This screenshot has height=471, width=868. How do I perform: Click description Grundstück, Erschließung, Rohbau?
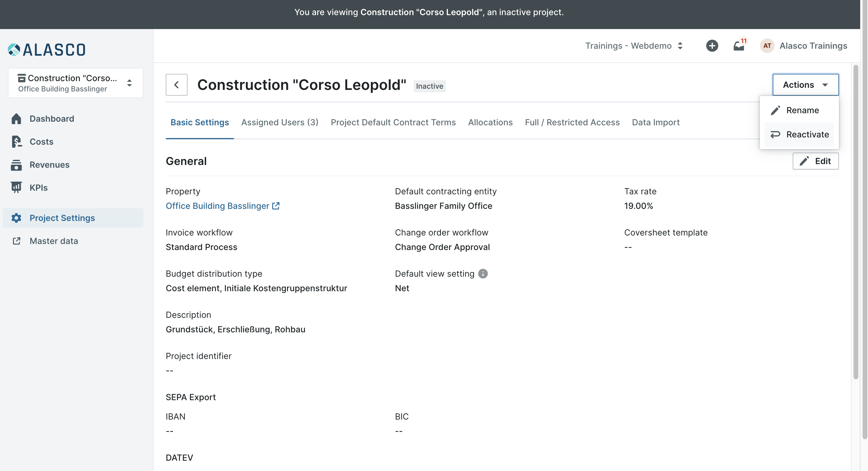point(236,329)
